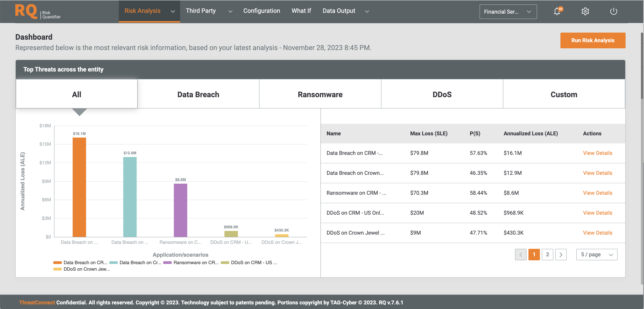Open the Configuration menu
This screenshot has width=644, height=309.
click(262, 11)
